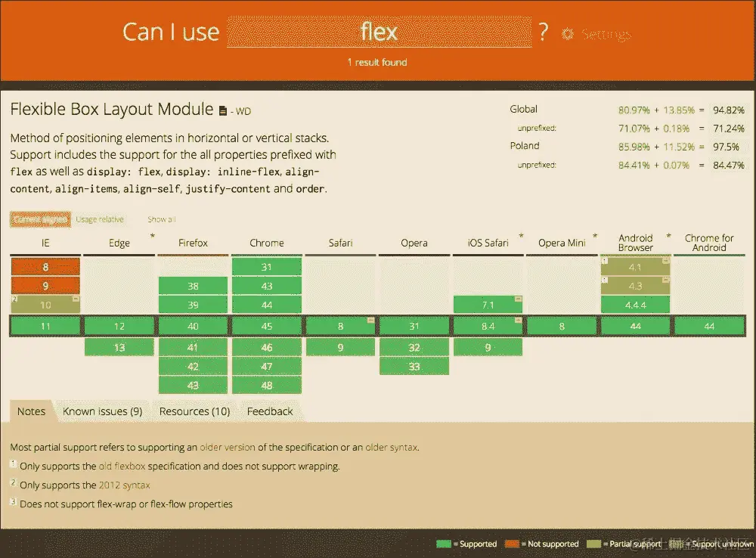Click the Settings gear icon
The width and height of the screenshot is (756, 558).
pyautogui.click(x=568, y=34)
